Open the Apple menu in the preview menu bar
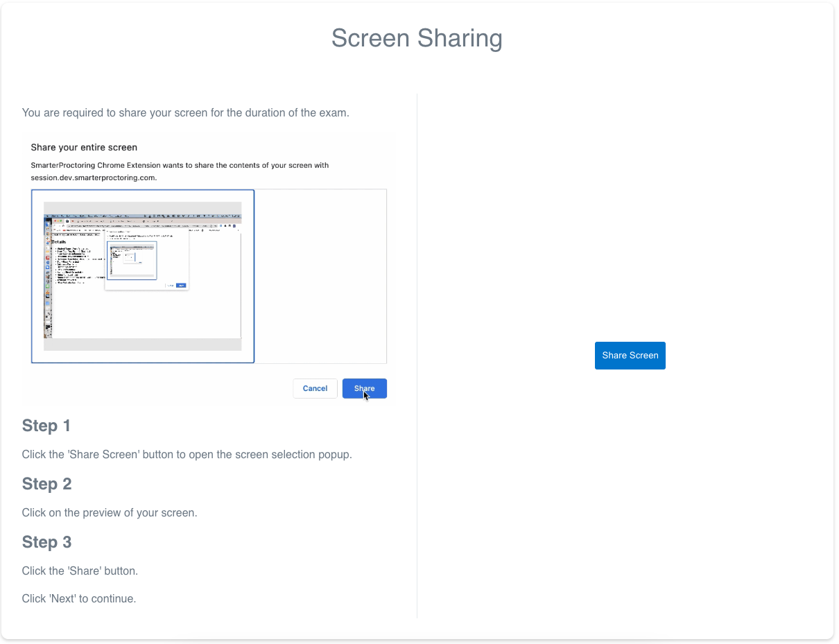Viewport: 839px width, 644px height. pos(47,215)
